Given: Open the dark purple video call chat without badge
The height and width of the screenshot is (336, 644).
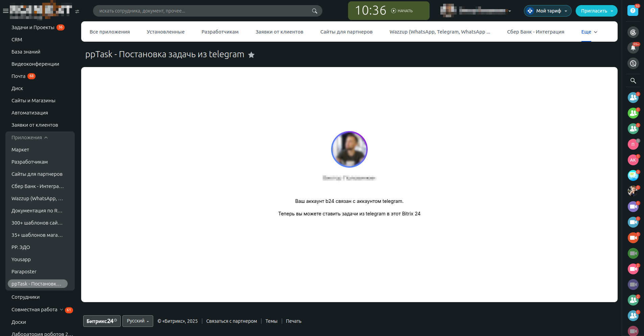Looking at the screenshot, I should pos(633,285).
